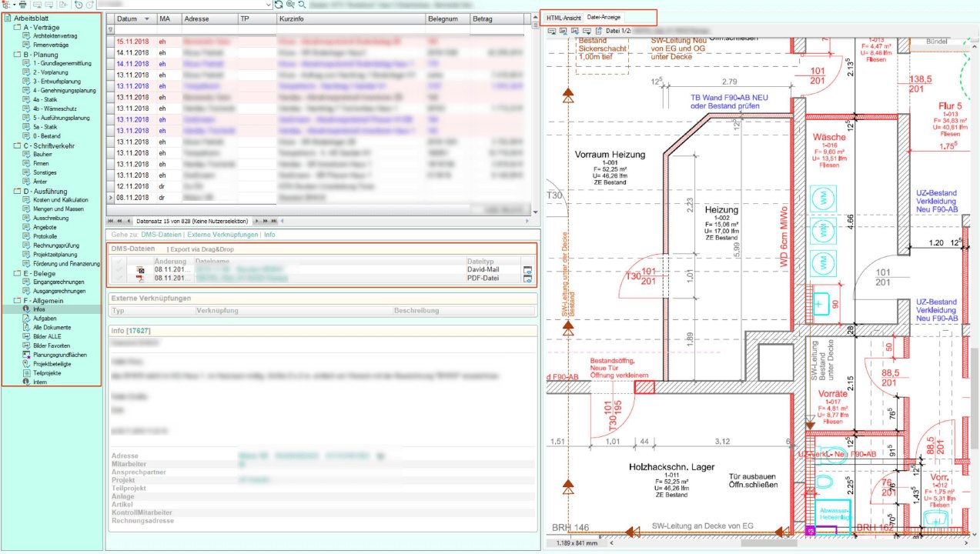
Task: Click the preview icon on David-Mail row
Action: pos(527,270)
